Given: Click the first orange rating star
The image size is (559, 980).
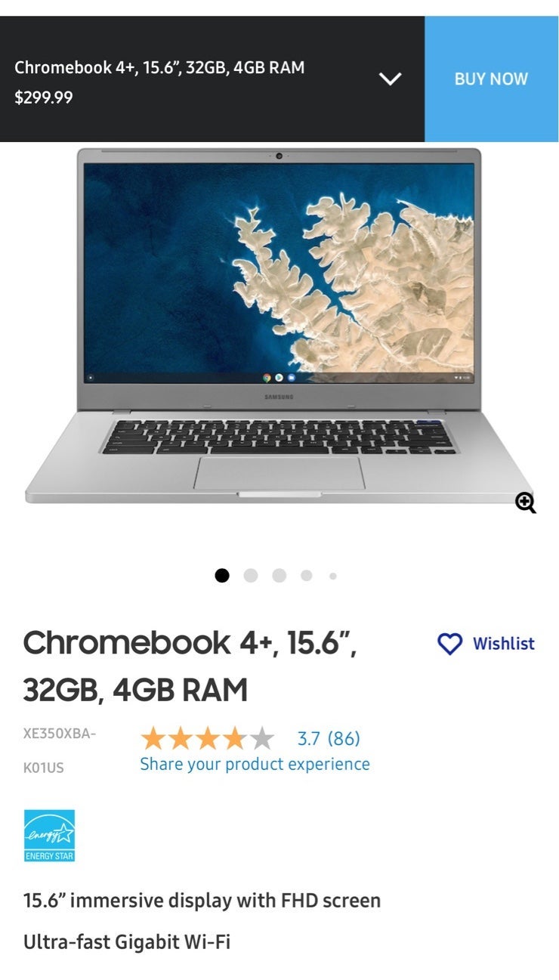Looking at the screenshot, I should pos(153,738).
